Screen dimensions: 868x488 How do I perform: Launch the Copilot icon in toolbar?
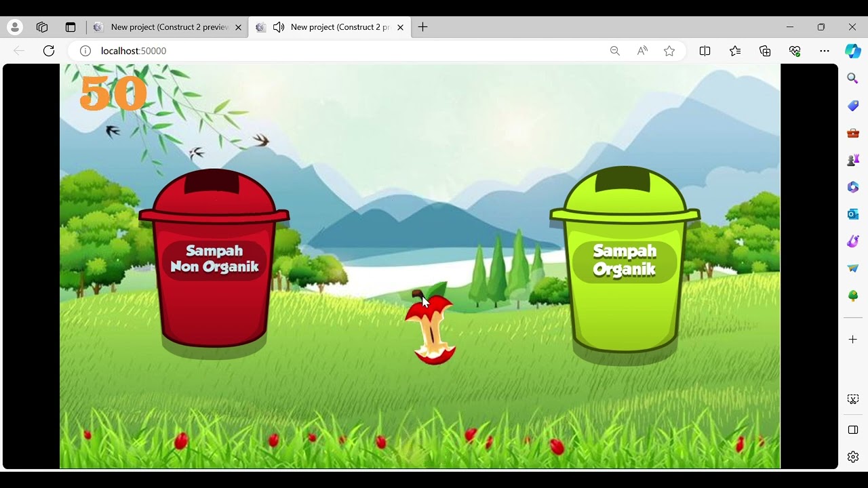click(853, 51)
